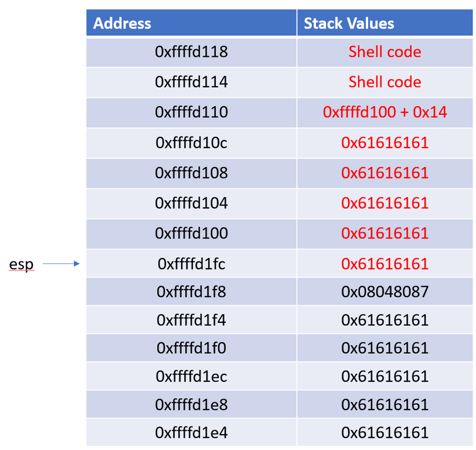Click address cell 0xffffd1e4
The height and width of the screenshot is (450, 476).
[x=191, y=433]
